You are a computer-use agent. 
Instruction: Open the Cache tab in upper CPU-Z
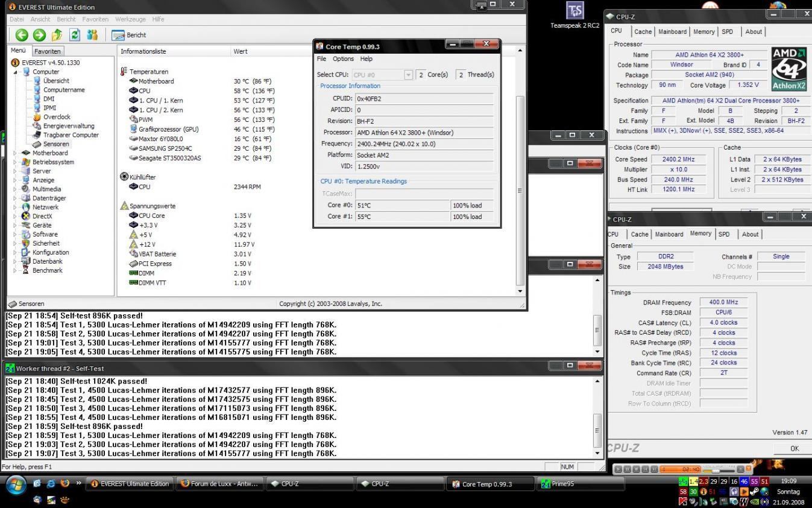click(643, 31)
